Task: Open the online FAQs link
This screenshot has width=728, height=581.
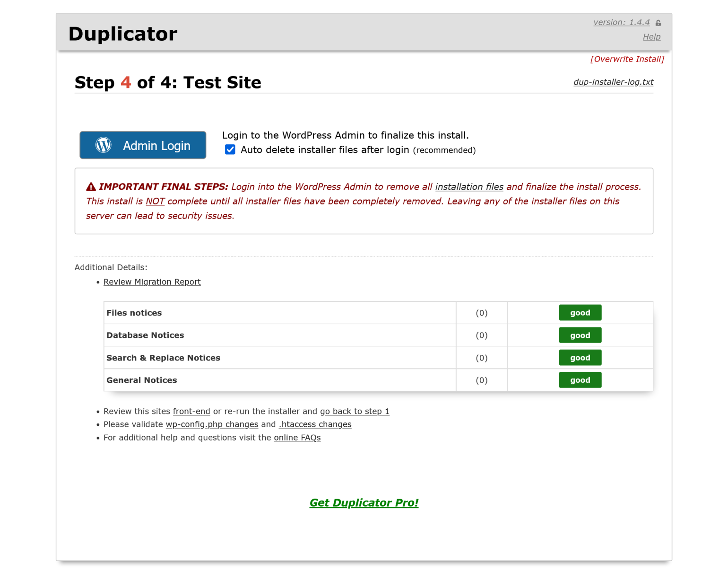Action: (x=297, y=438)
